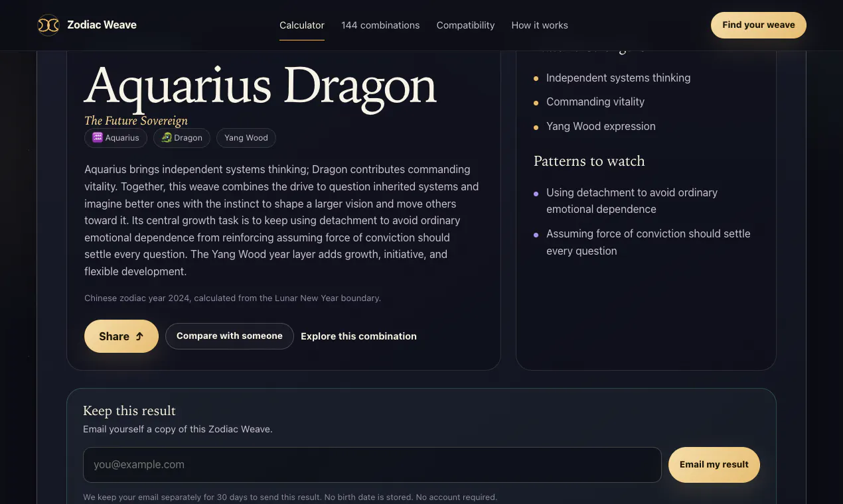
Task: Click the 30 days email privacy note
Action: 290,497
